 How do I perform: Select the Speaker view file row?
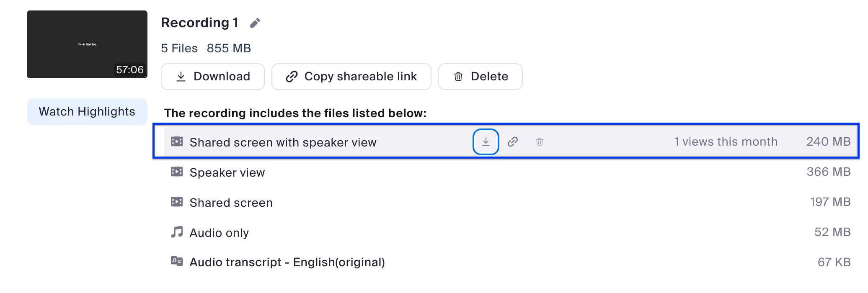pyautogui.click(x=227, y=172)
